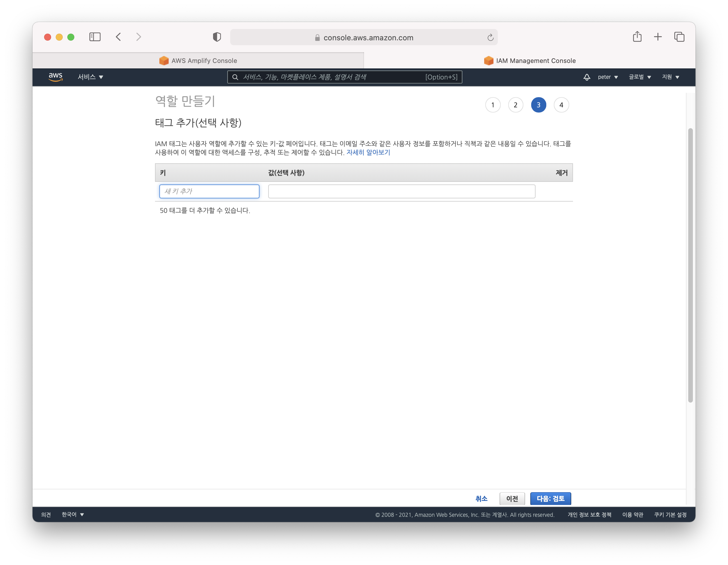This screenshot has height=565, width=728.
Task: Expand the 글로벌 region dropdown
Action: pos(640,77)
